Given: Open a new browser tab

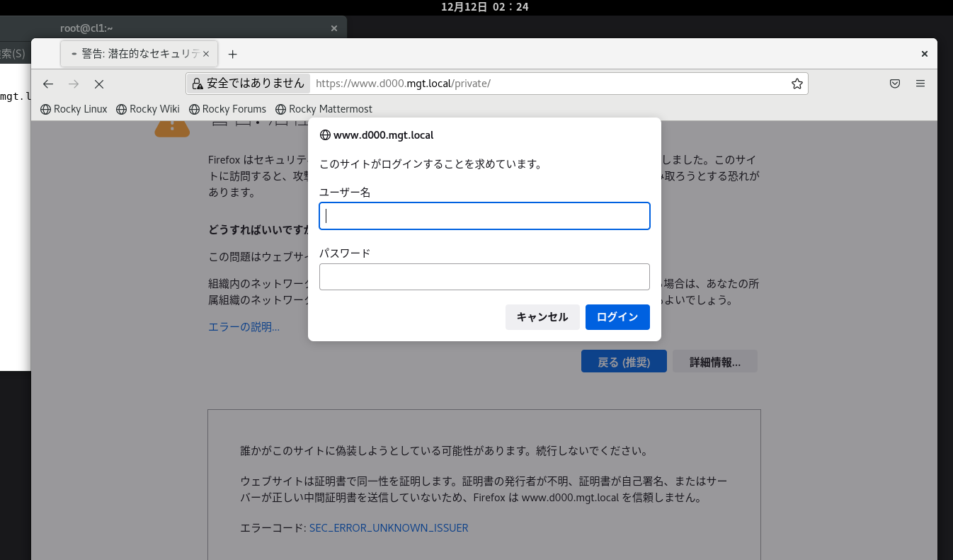Looking at the screenshot, I should pos(232,54).
